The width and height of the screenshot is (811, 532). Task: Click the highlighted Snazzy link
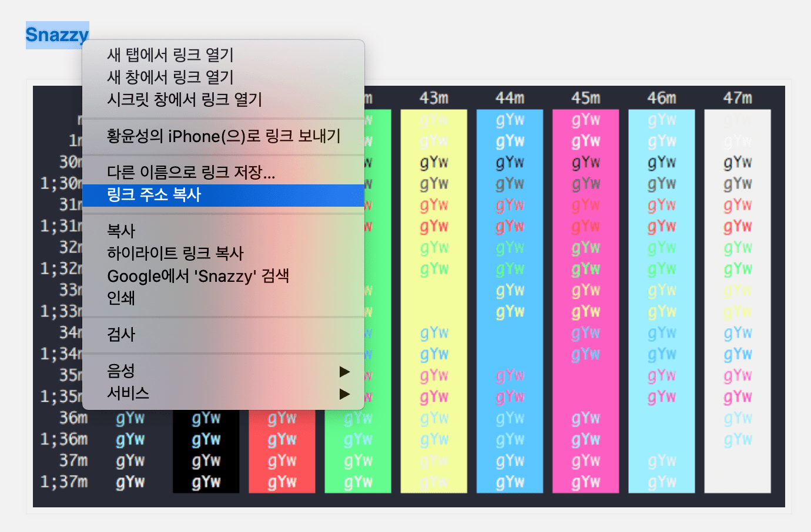(x=56, y=35)
